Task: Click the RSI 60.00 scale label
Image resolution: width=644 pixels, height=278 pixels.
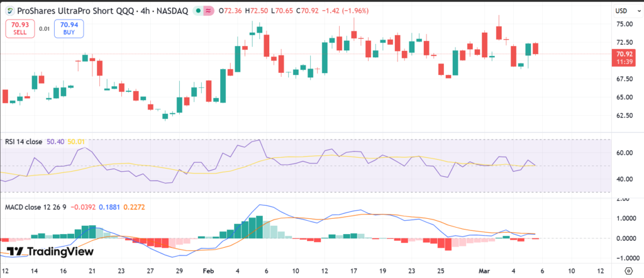Action: [625, 153]
